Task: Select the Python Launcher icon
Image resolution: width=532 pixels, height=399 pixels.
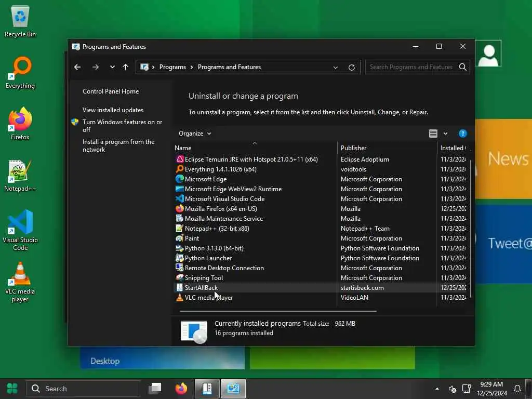Action: [x=179, y=258]
